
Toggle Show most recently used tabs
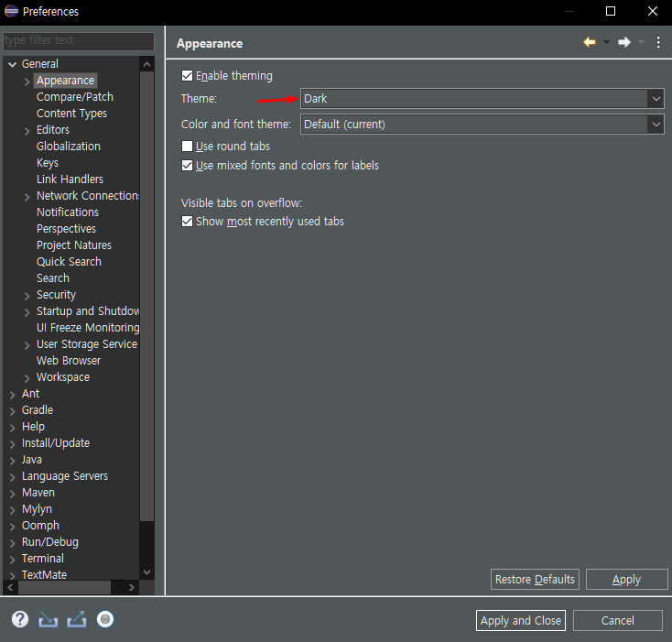[187, 221]
